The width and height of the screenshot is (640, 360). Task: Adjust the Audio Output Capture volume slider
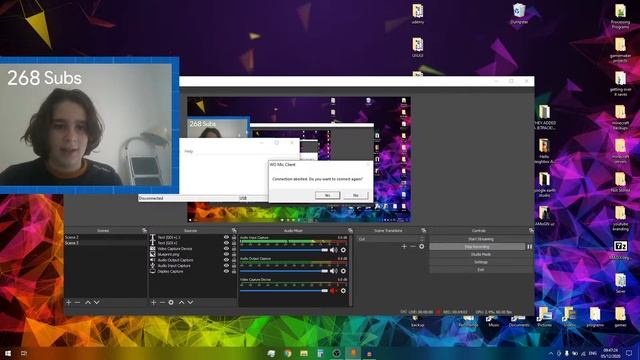tap(284, 271)
